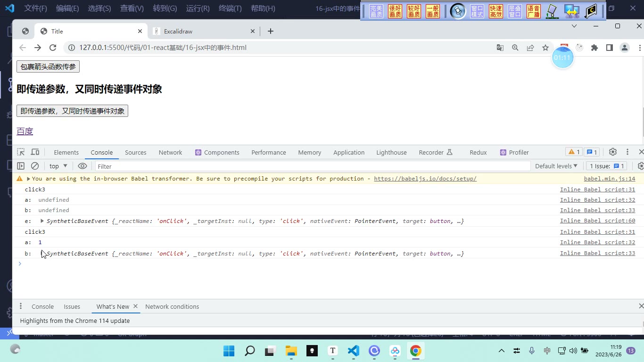Clear the console with the ban icon

pos(35,166)
